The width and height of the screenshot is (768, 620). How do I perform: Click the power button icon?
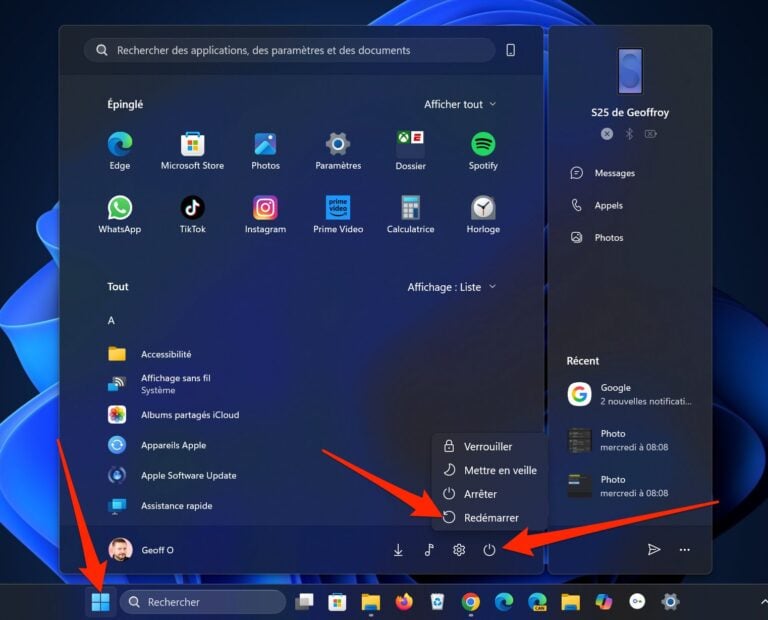(x=489, y=550)
